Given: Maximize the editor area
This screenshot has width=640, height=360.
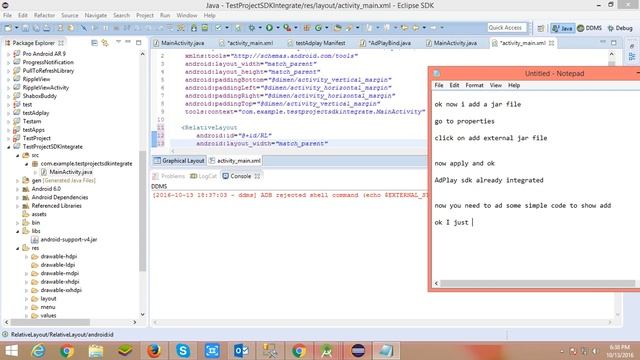Looking at the screenshot, I should coord(614,42).
